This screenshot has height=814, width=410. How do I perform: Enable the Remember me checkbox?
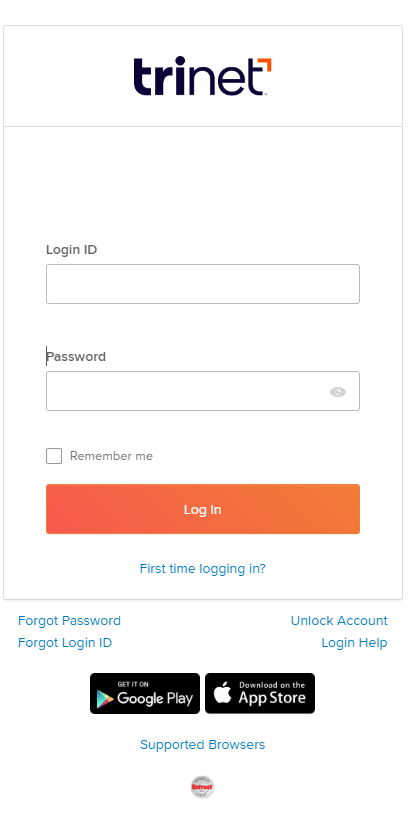click(54, 456)
